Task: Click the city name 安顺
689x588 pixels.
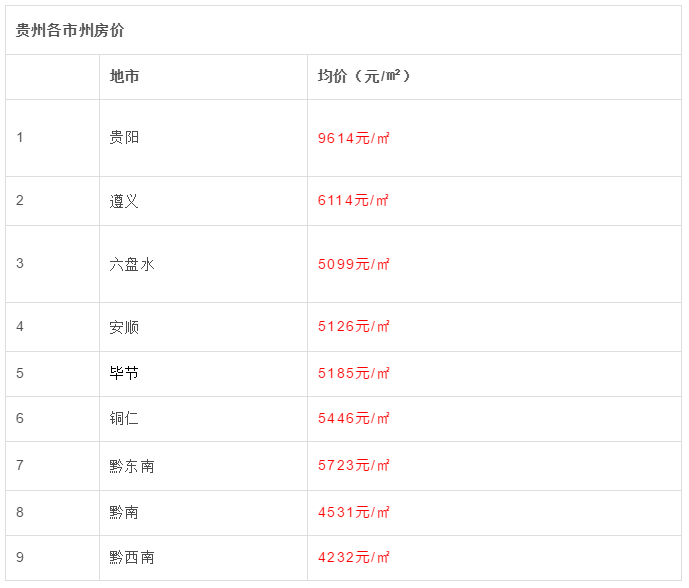Action: [124, 327]
